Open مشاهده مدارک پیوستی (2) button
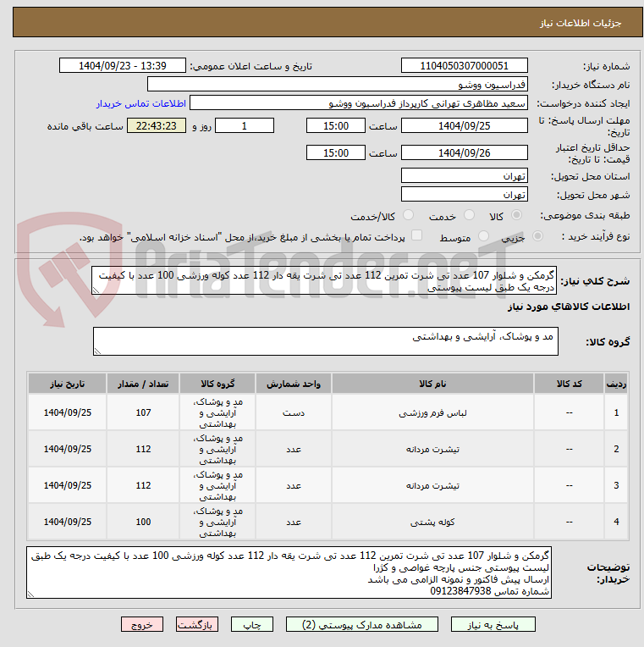 pos(362,624)
